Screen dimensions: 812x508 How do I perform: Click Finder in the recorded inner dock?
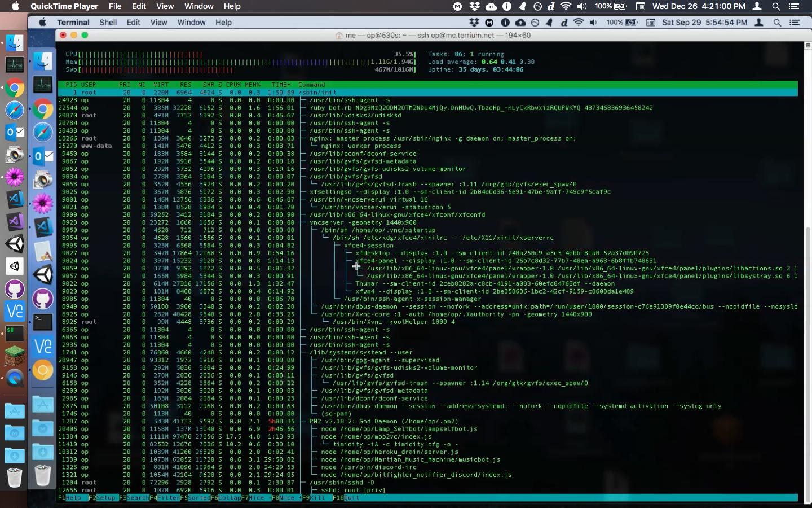pyautogui.click(x=42, y=61)
